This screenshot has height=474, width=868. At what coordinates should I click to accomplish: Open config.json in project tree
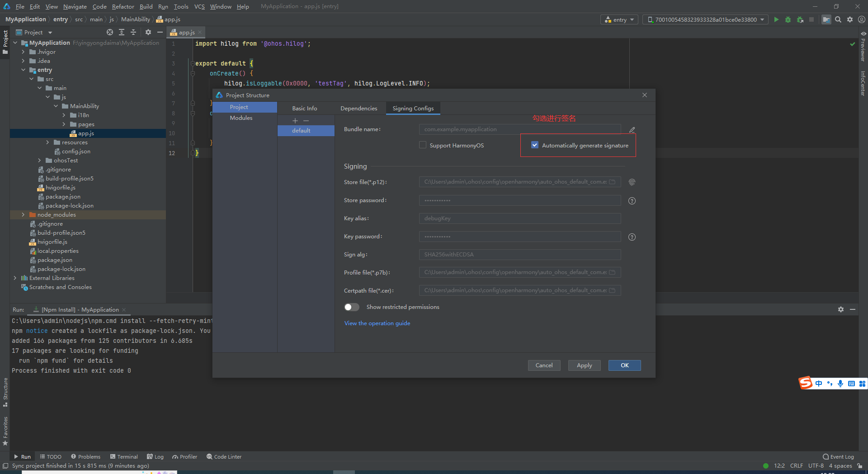(76, 152)
